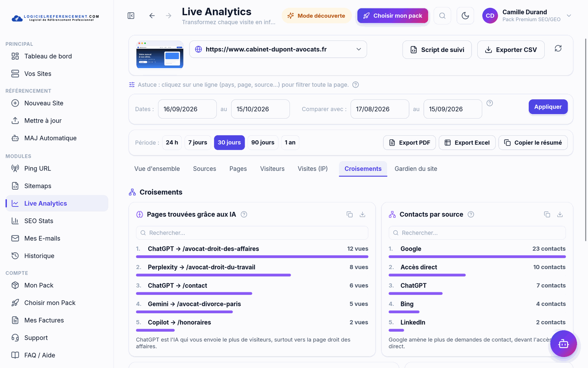The height and width of the screenshot is (368, 588).
Task: Switch to Sources tab
Action: pyautogui.click(x=205, y=168)
